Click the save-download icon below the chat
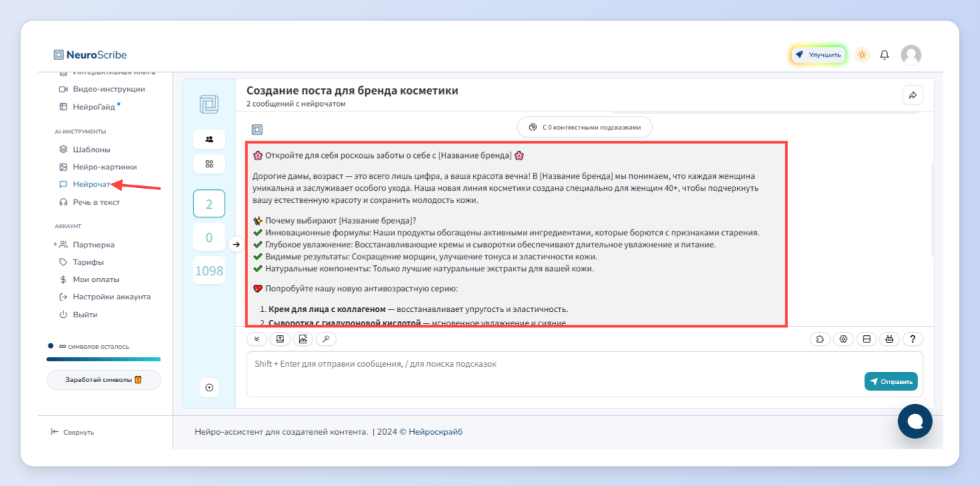 coord(280,339)
